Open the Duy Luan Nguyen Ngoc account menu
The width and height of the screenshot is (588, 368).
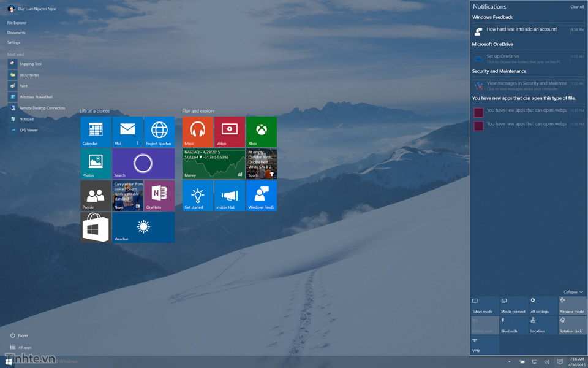tap(32, 9)
